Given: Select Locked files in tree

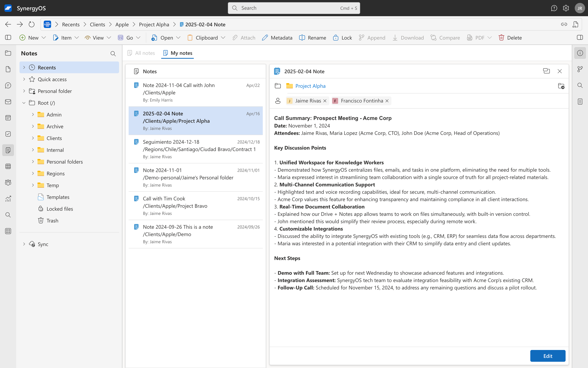Looking at the screenshot, I should (x=69, y=209).
